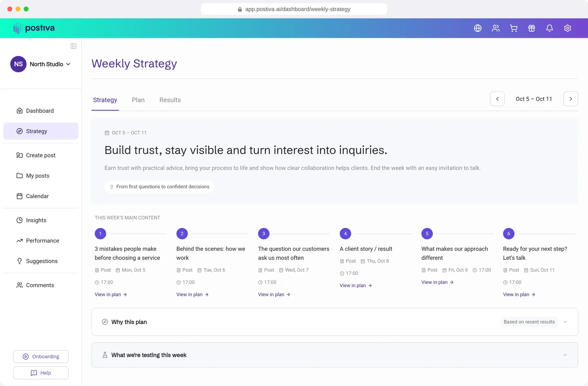Expand What we're testing this week
Image resolution: width=588 pixels, height=386 pixels.
pyautogui.click(x=335, y=355)
